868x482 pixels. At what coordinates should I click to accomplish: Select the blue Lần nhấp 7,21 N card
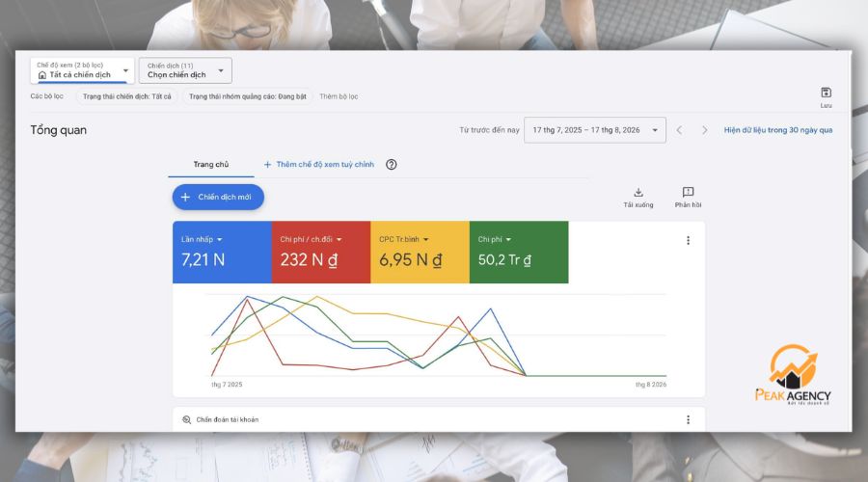pos(222,253)
